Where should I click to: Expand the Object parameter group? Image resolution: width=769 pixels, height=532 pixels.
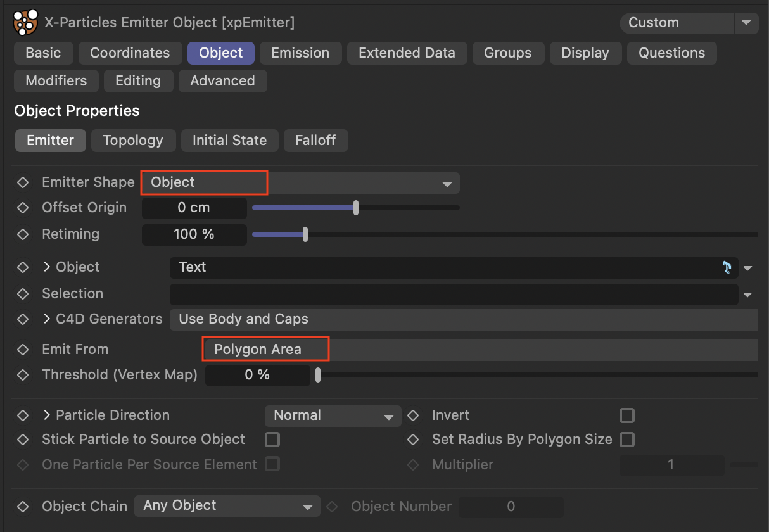(x=46, y=267)
